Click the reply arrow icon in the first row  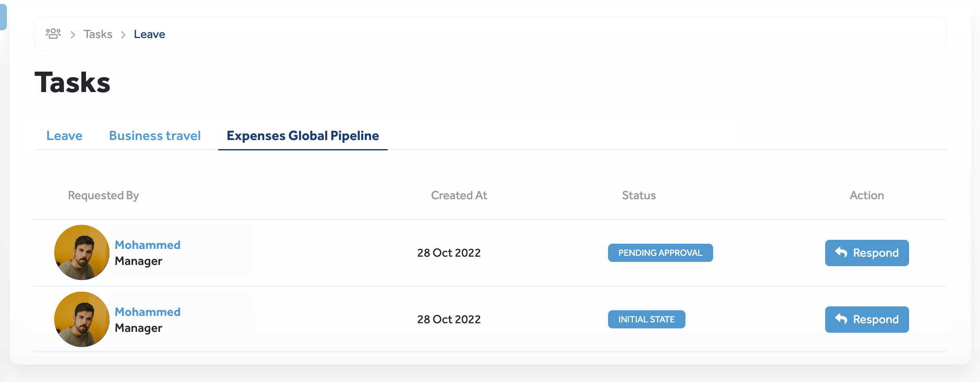841,252
